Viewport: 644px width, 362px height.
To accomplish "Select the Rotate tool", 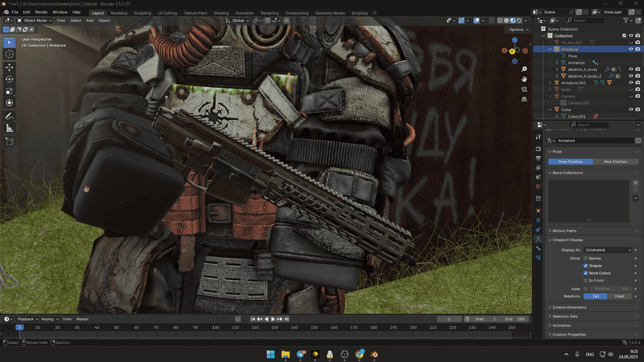I will pos(9,80).
